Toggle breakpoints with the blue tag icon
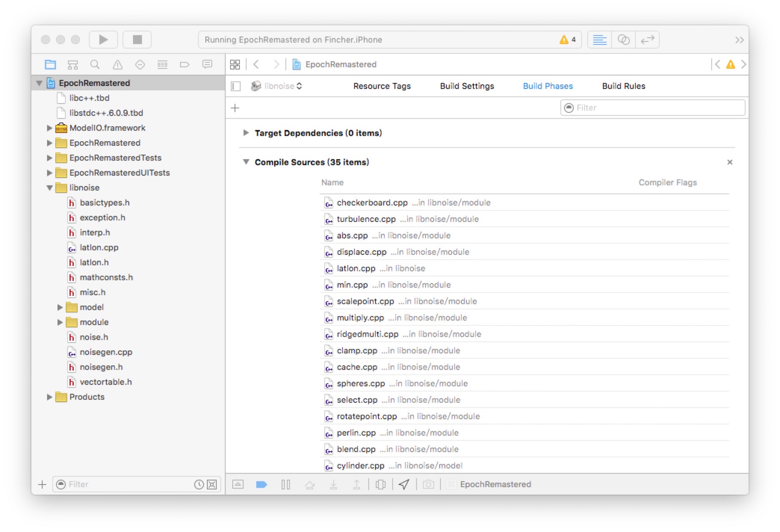This screenshot has width=780, height=532. (x=262, y=484)
